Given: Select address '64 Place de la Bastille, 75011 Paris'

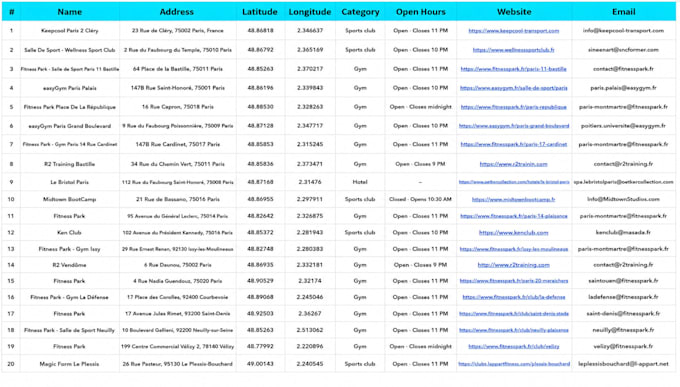Looking at the screenshot, I should (x=178, y=69).
